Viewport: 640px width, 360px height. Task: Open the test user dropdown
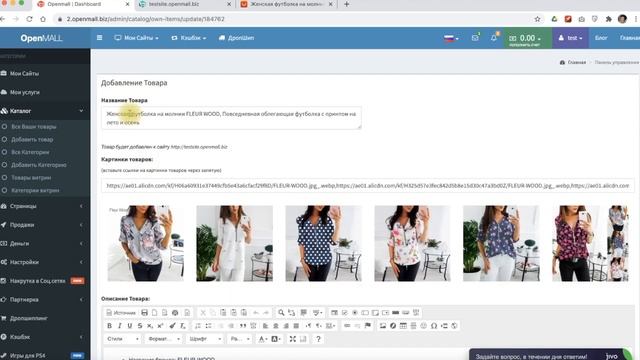(x=570, y=38)
